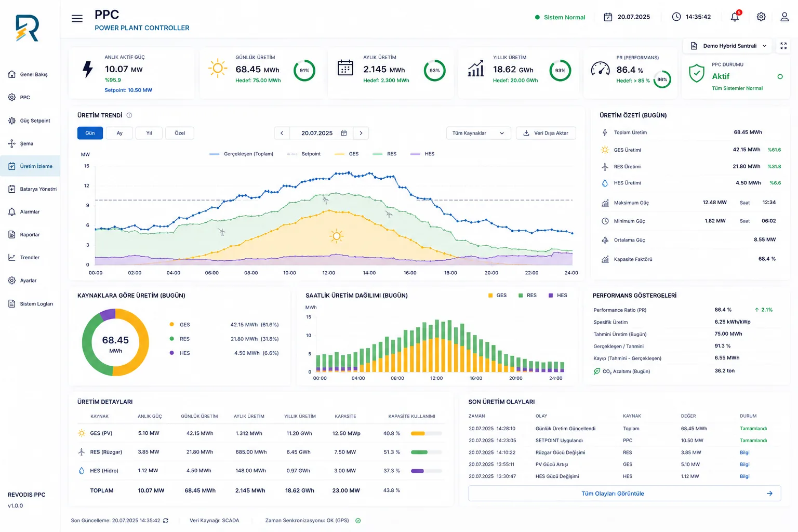The height and width of the screenshot is (532, 798).
Task: Click the GPS sync OK check icon
Action: pyautogui.click(x=358, y=521)
